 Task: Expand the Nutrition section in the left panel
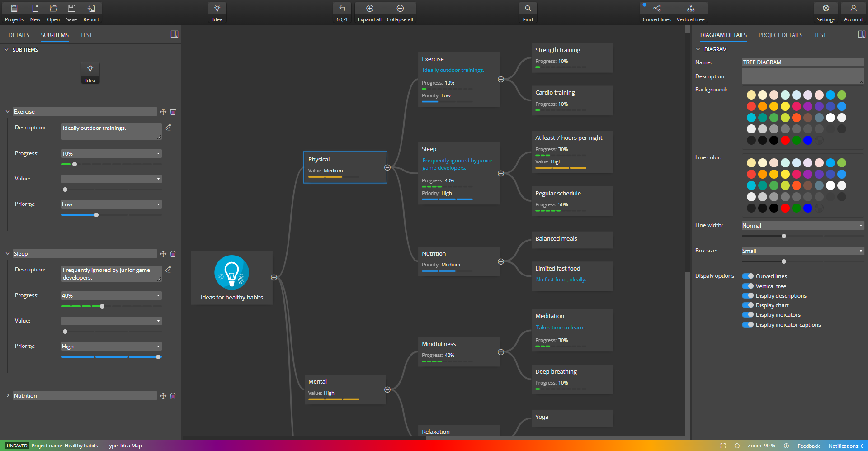tap(8, 395)
